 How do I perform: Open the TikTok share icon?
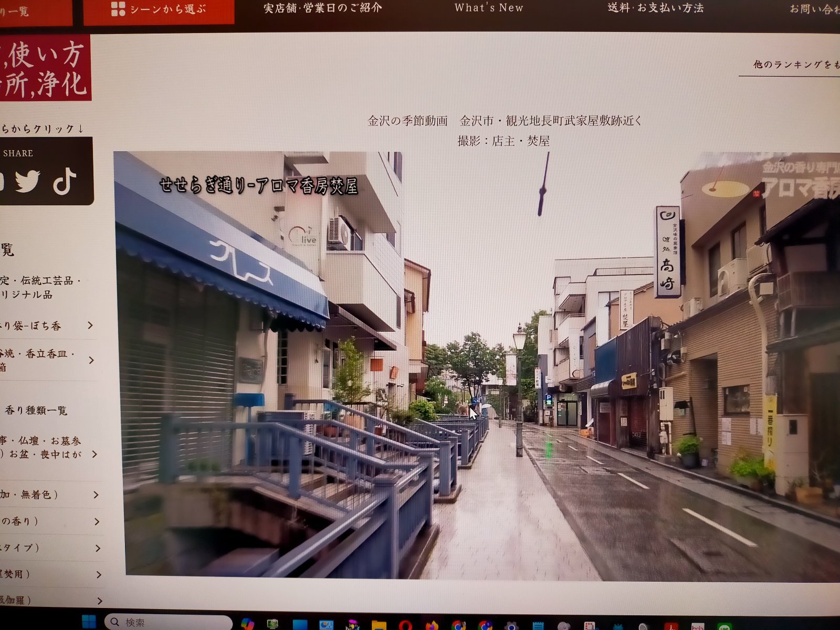click(x=65, y=182)
